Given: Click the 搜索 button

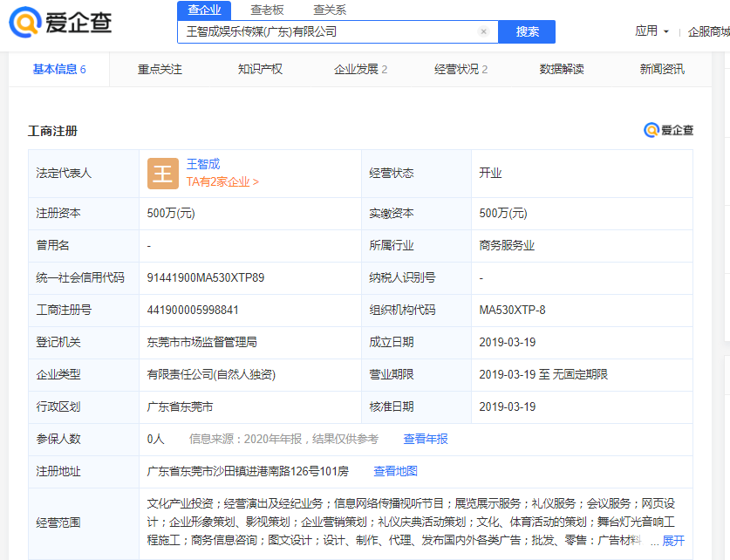Looking at the screenshot, I should [x=527, y=31].
